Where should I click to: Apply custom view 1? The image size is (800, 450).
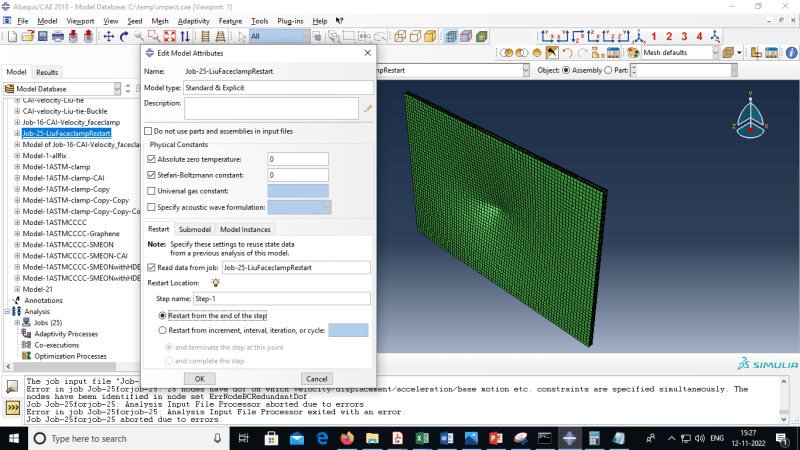point(654,36)
